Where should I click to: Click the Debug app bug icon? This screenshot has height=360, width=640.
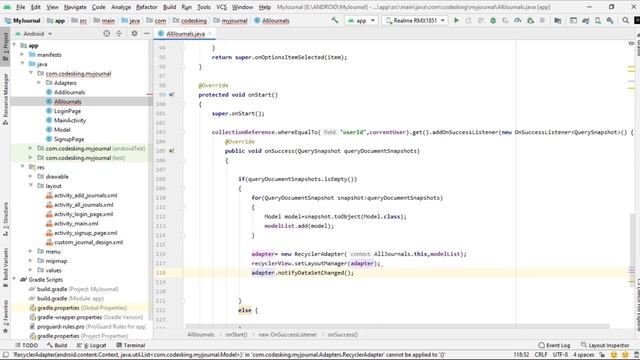point(493,20)
